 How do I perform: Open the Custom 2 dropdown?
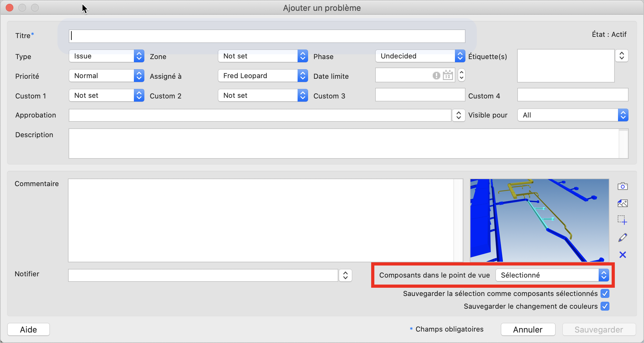click(263, 95)
